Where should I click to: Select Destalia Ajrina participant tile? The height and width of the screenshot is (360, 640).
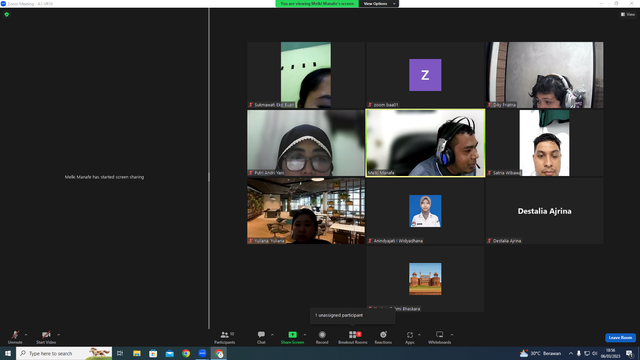[x=544, y=211]
